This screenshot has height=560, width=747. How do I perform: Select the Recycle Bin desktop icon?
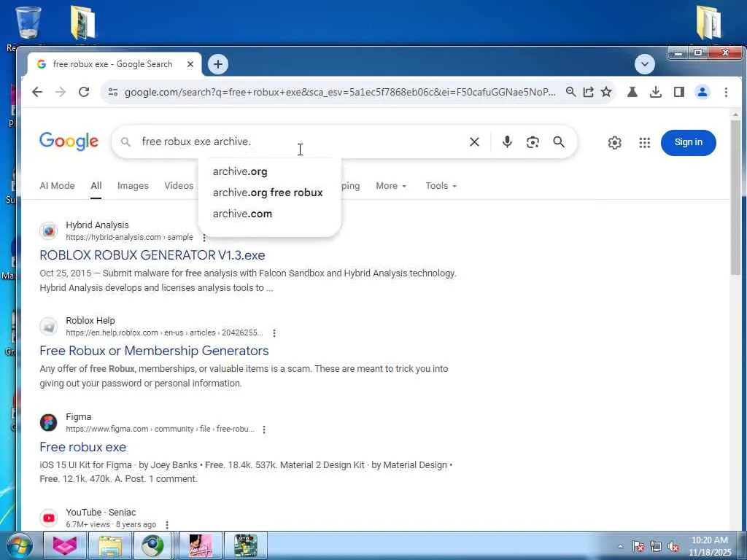coord(28,23)
